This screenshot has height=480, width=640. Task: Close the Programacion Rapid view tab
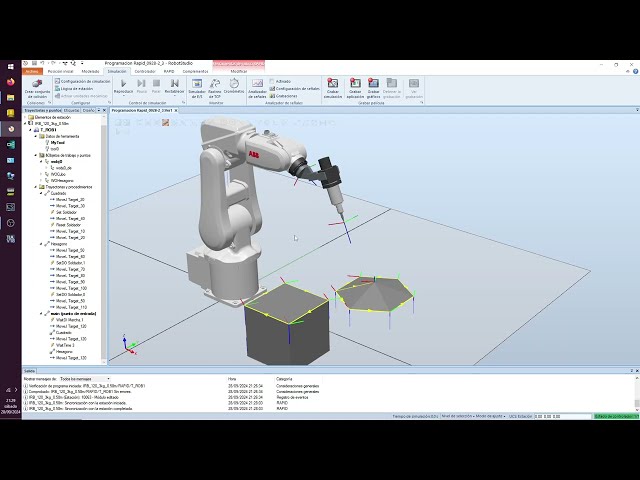176,111
